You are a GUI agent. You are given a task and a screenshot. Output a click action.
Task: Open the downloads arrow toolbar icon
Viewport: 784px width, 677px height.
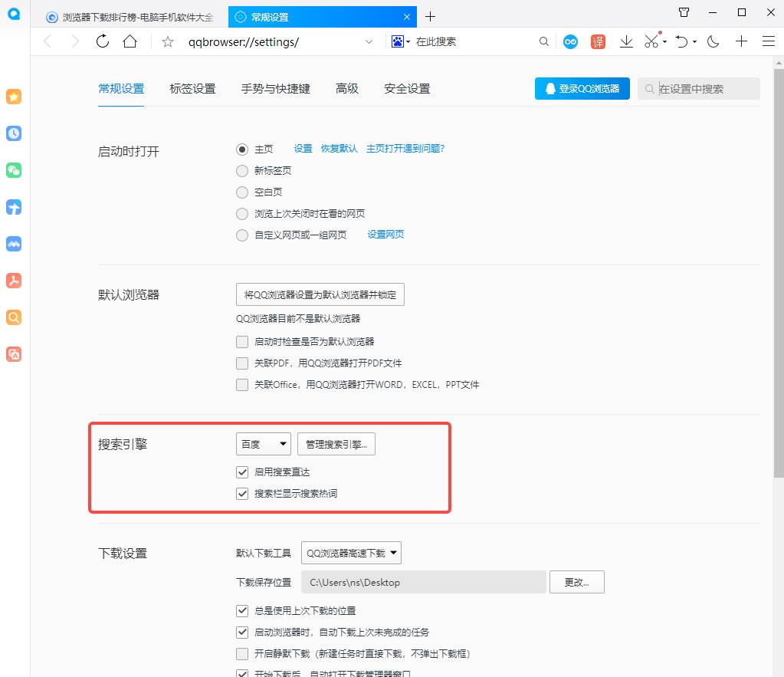coord(626,41)
